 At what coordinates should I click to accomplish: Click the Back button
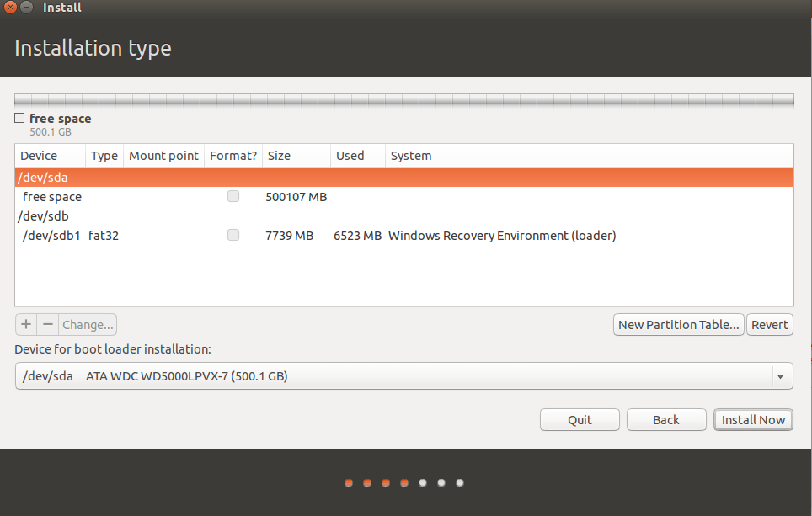(666, 420)
